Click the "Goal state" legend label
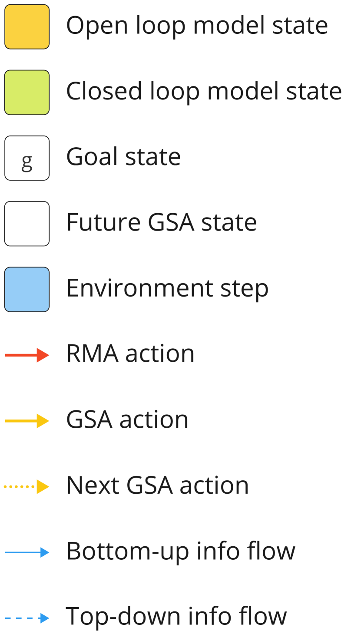 [x=123, y=157]
